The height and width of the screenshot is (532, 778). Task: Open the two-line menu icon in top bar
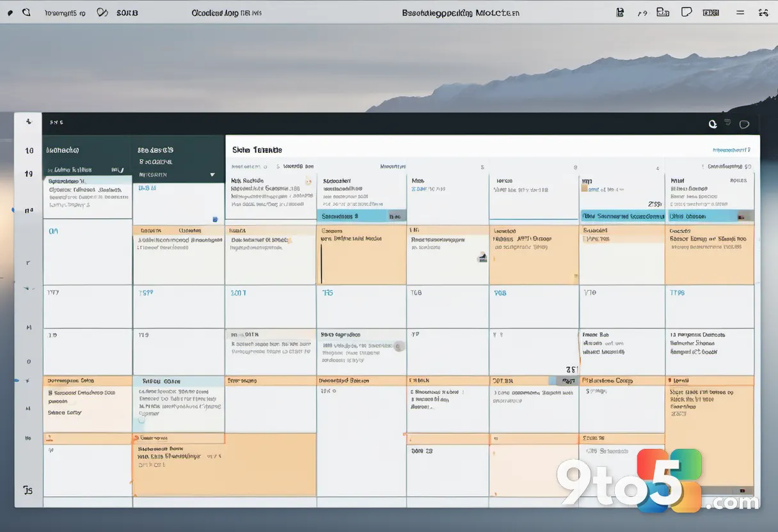[x=740, y=12]
